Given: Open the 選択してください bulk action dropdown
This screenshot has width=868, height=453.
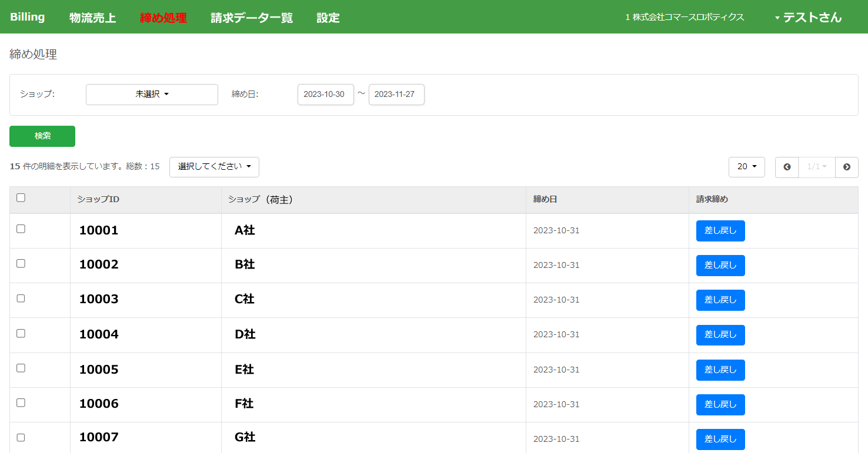Looking at the screenshot, I should pyautogui.click(x=214, y=167).
